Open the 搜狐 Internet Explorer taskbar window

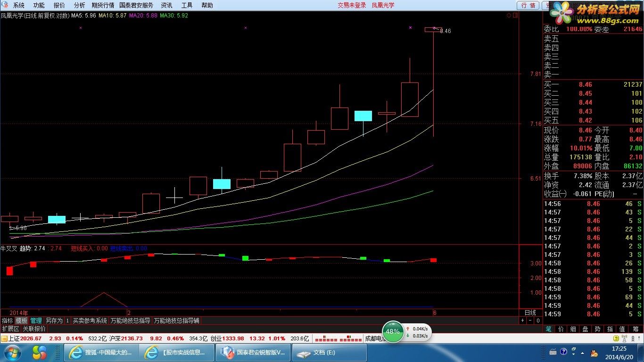101,353
